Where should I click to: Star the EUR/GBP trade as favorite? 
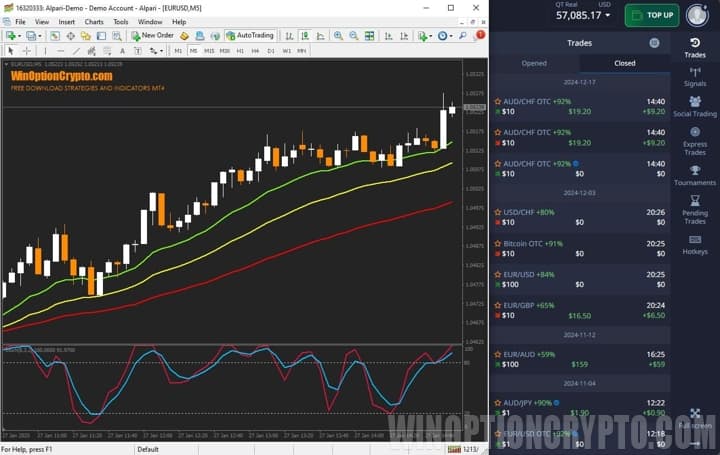[497, 304]
